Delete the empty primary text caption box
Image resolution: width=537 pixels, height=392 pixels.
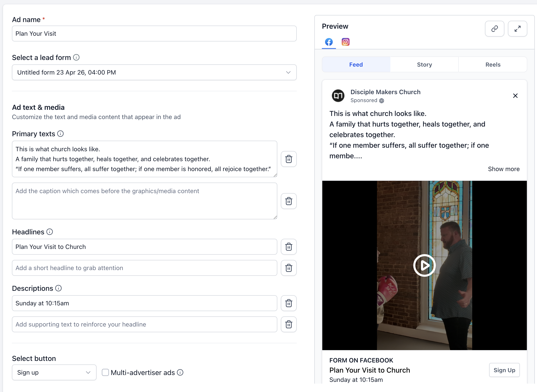289,201
